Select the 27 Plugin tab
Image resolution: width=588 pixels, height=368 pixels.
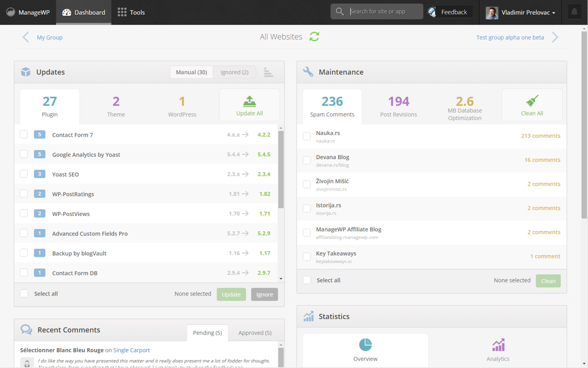(49, 106)
